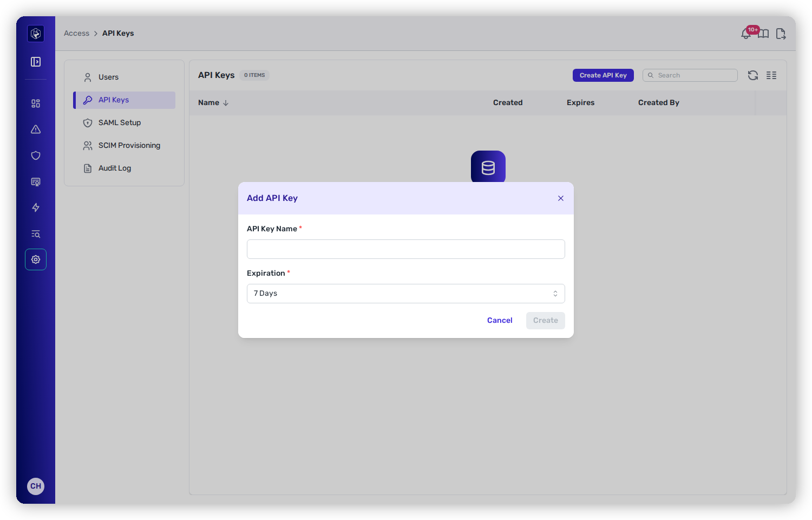Focus the Search field
This screenshot has height=520, width=812.
690,75
